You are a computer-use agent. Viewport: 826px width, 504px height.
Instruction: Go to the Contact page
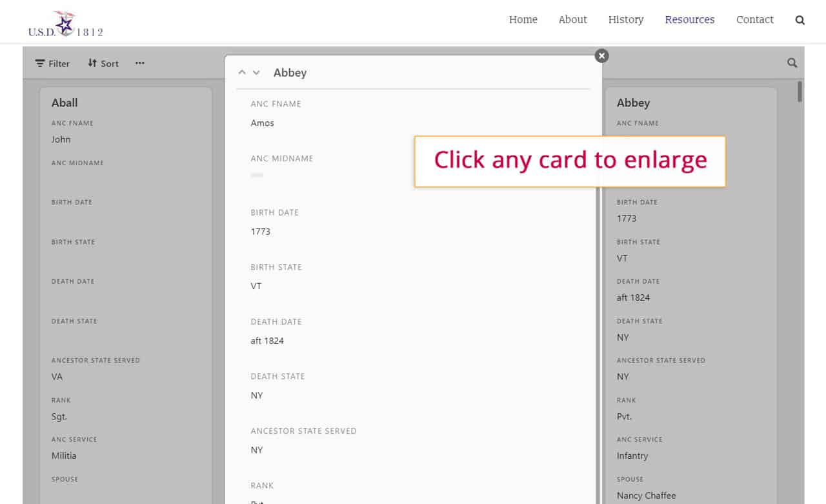(x=754, y=19)
